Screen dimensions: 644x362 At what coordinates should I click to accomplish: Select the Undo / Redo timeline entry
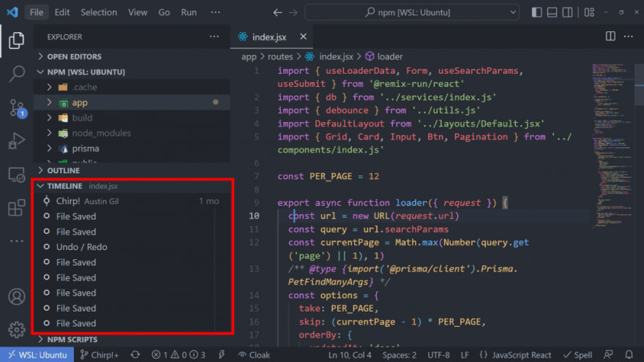click(132, 247)
